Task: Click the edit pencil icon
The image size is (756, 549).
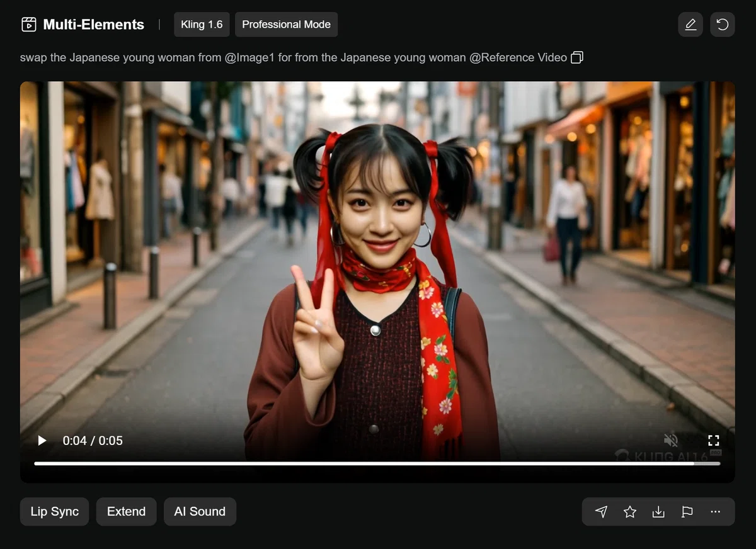Action: pyautogui.click(x=690, y=25)
